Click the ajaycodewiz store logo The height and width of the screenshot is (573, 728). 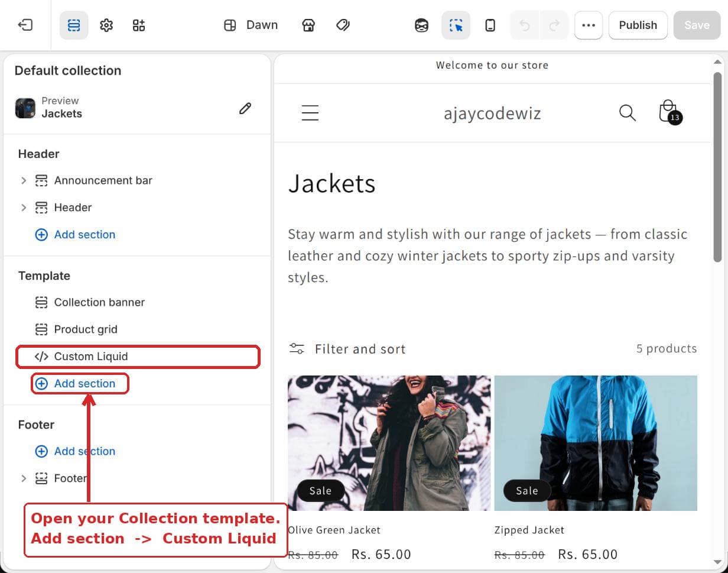click(492, 113)
